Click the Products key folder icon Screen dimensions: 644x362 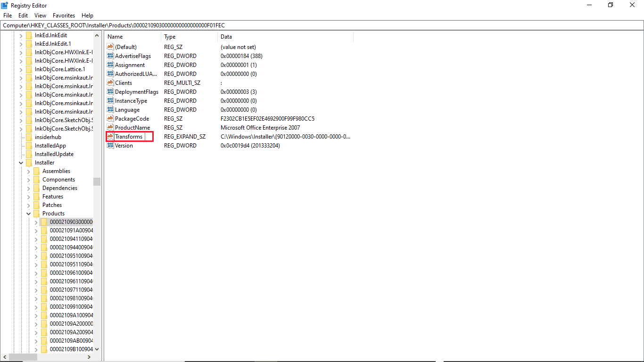point(37,214)
